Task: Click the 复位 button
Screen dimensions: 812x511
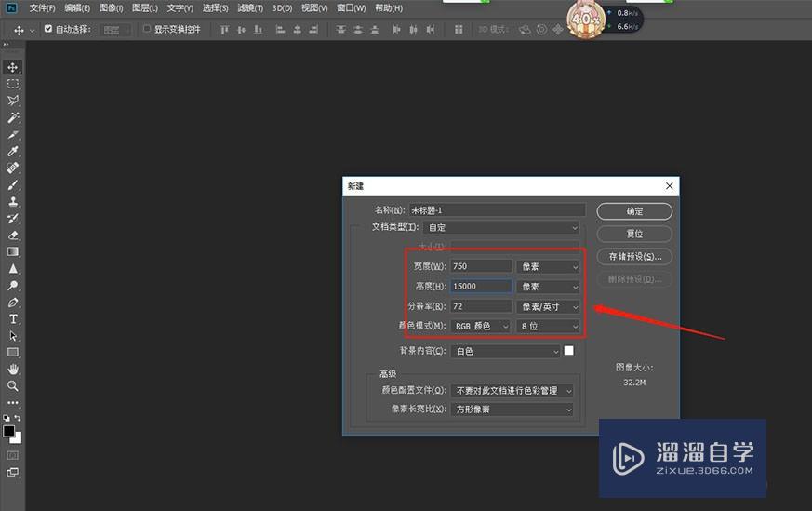Action: point(634,234)
